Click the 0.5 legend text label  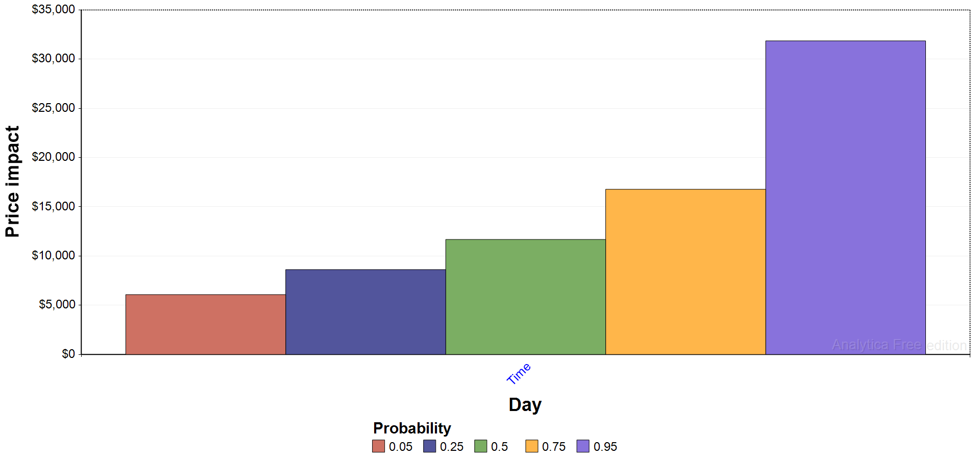tap(499, 447)
